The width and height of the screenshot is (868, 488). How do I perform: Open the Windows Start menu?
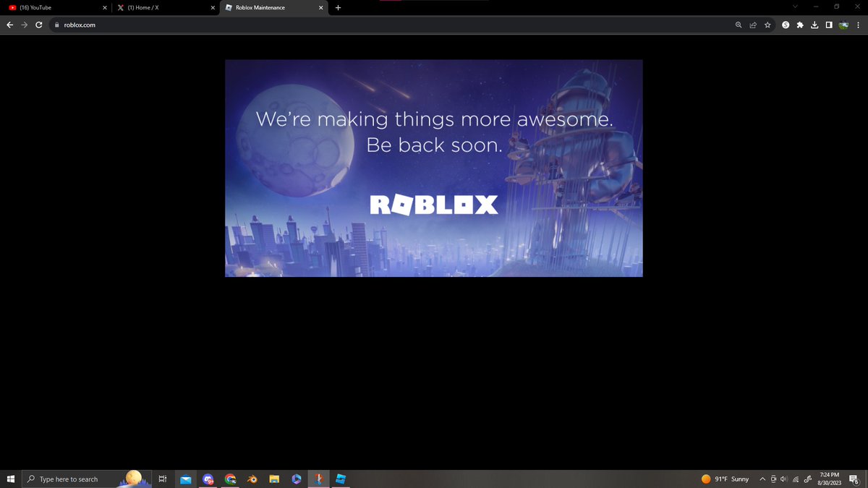coord(11,479)
